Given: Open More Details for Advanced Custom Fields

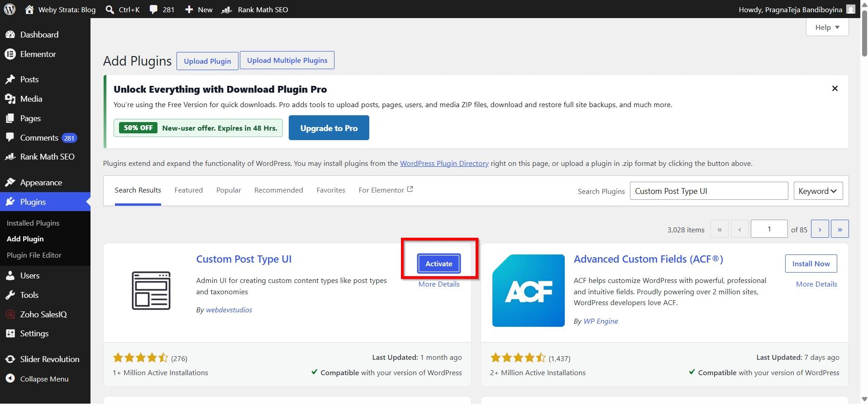Looking at the screenshot, I should click(x=816, y=284).
